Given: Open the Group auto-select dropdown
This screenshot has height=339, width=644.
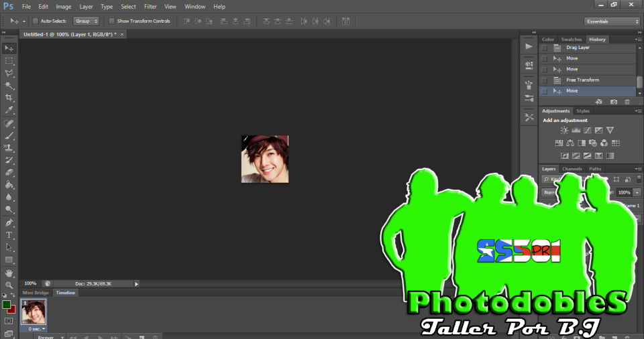Looking at the screenshot, I should (x=86, y=21).
